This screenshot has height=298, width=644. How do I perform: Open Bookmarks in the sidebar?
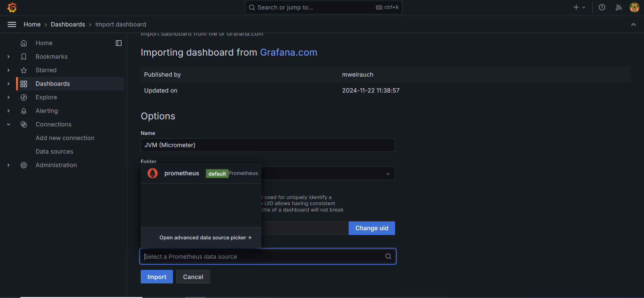[x=52, y=57]
